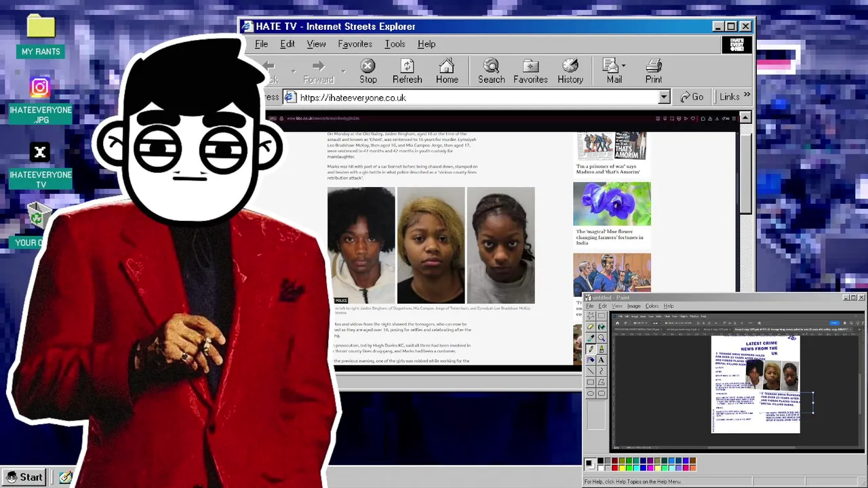Screen dimensions: 868x488
Task: Open the 'magical' blue flower article link
Action: pyautogui.click(x=610, y=237)
